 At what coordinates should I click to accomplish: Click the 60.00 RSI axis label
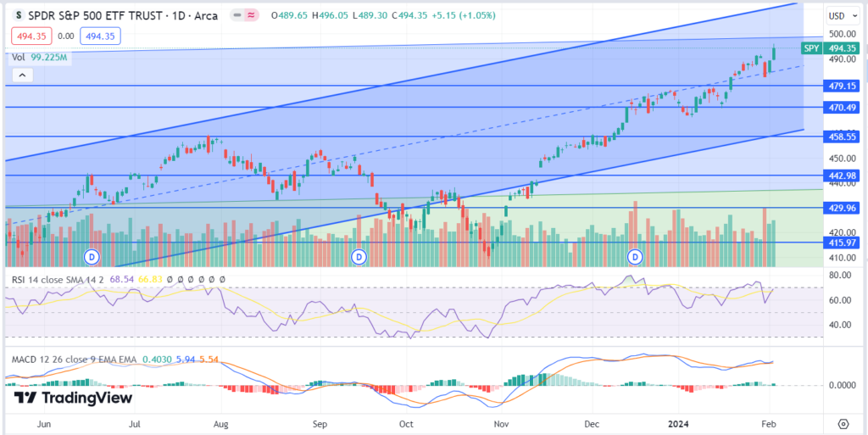pos(842,300)
